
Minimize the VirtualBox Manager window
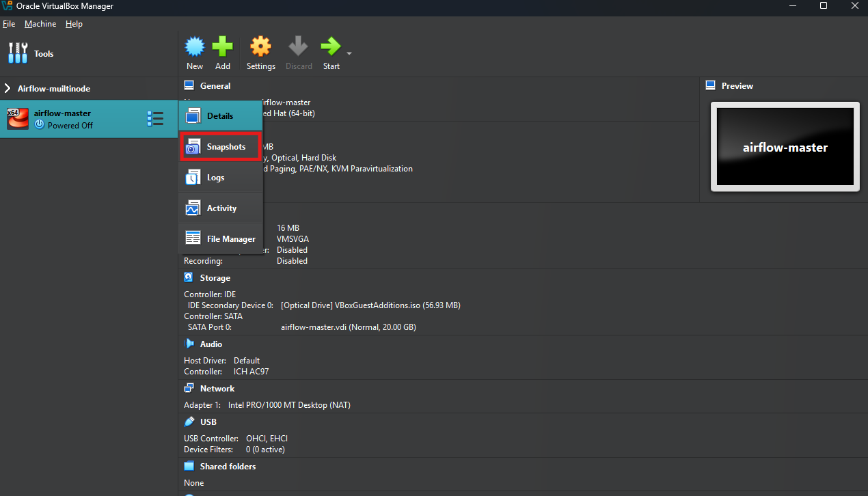click(x=792, y=6)
